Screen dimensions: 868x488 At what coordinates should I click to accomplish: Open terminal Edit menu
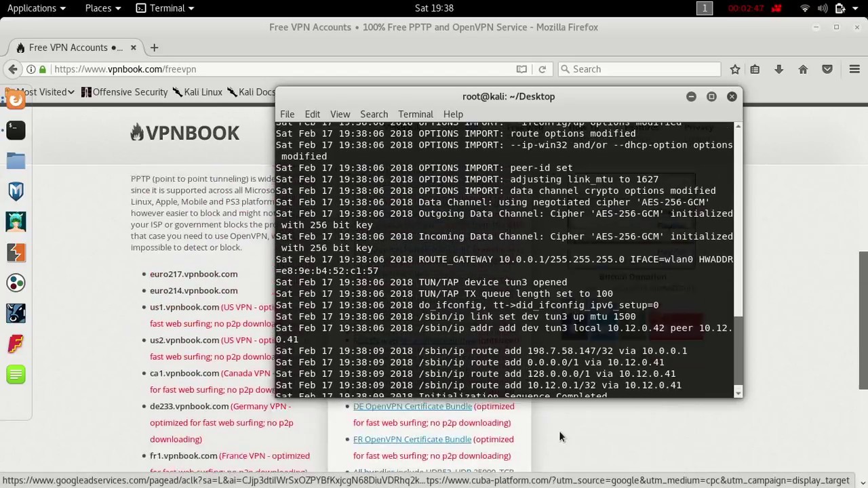312,115
